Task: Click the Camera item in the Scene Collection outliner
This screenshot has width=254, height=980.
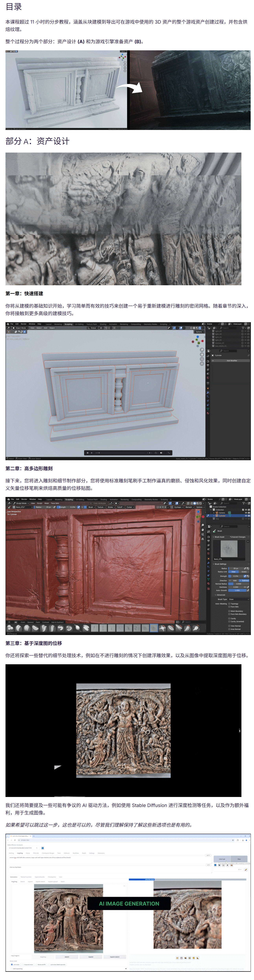Action: 221,513
